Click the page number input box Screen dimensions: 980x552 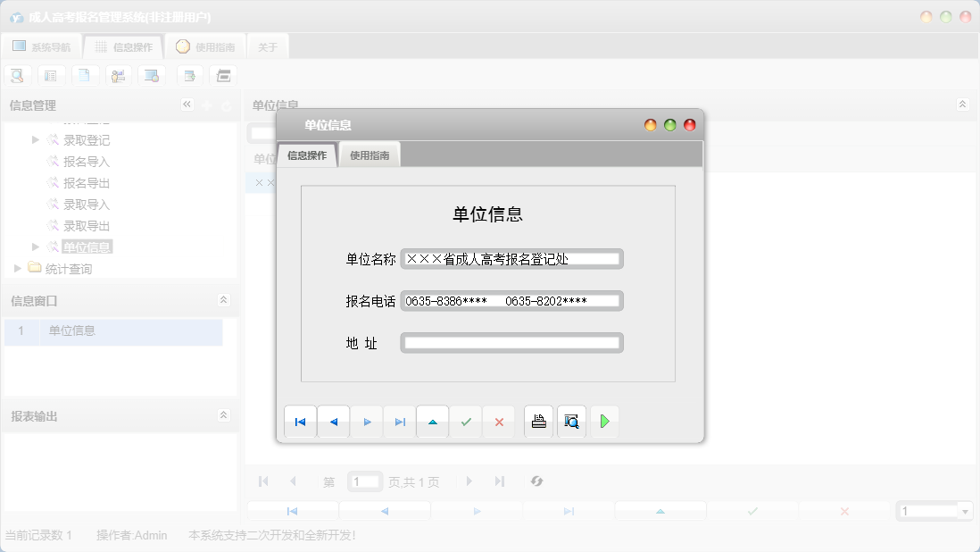pos(365,481)
